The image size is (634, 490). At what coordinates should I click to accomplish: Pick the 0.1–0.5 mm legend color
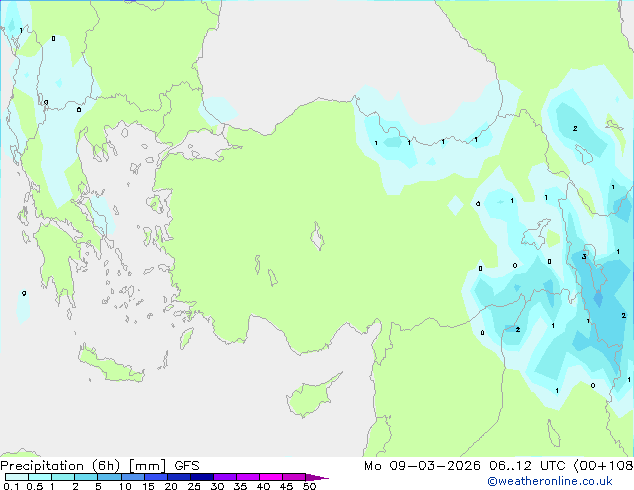pos(17,477)
